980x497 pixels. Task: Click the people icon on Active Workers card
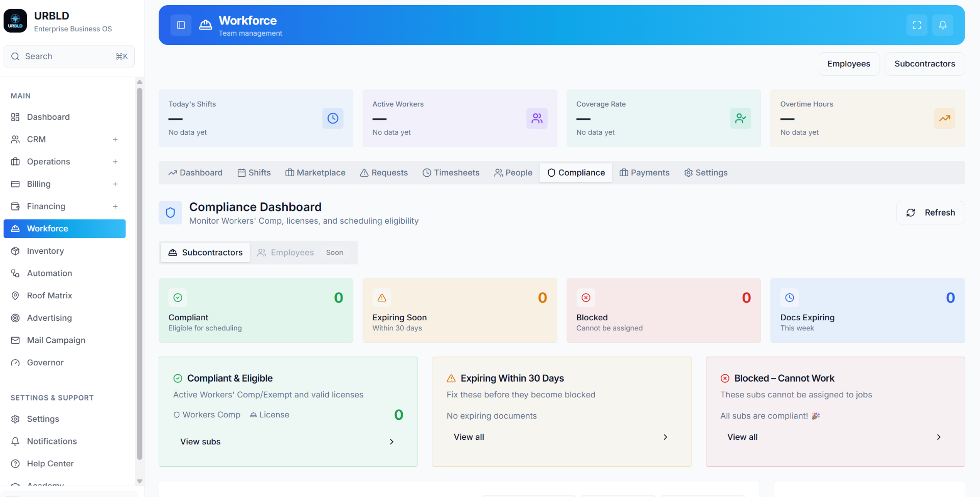tap(537, 118)
